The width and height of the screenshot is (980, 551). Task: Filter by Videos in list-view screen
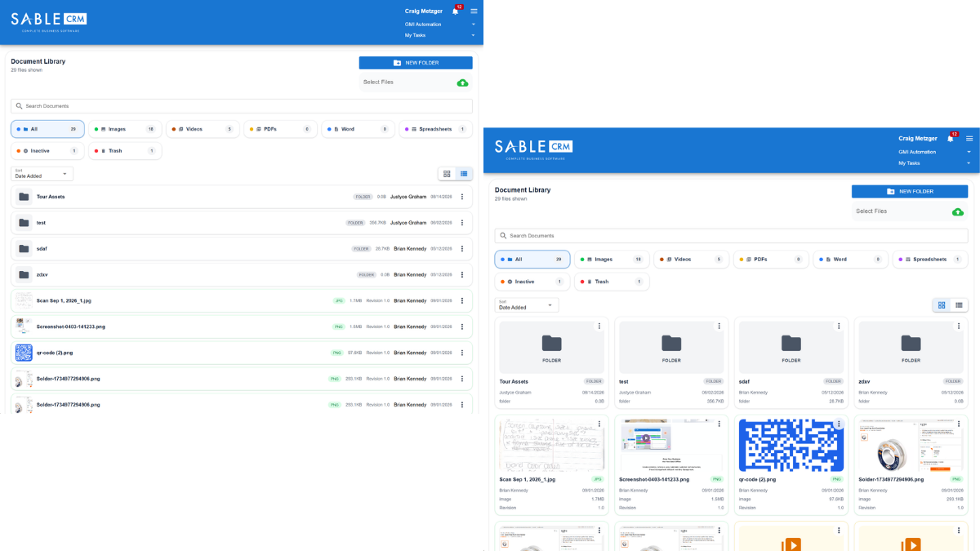pyautogui.click(x=203, y=129)
